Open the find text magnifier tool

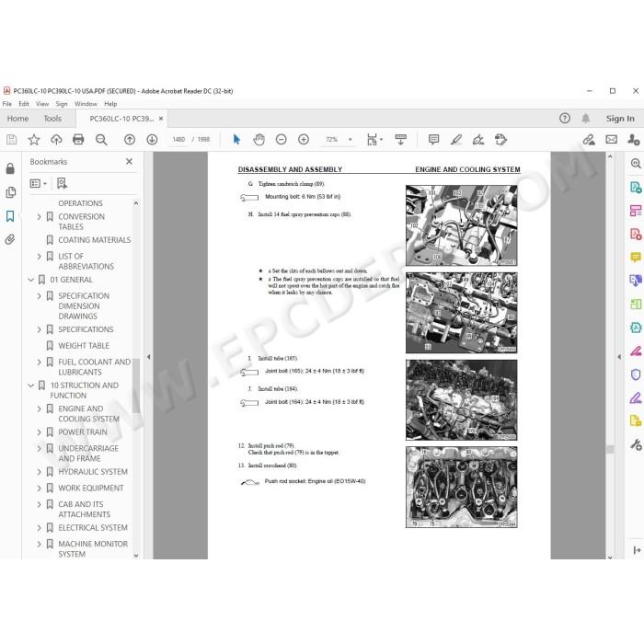pyautogui.click(x=101, y=140)
